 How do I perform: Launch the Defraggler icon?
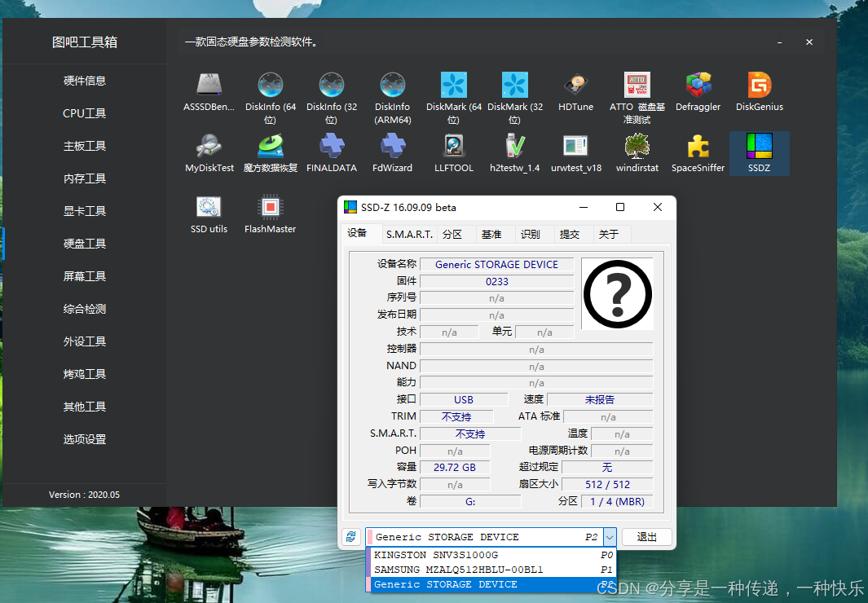tap(698, 85)
